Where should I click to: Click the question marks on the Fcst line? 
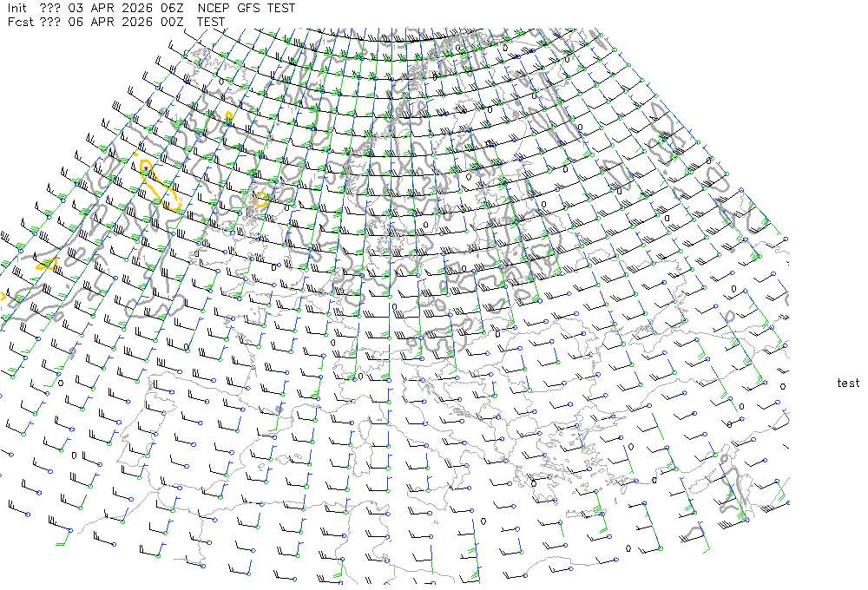pyautogui.click(x=50, y=22)
